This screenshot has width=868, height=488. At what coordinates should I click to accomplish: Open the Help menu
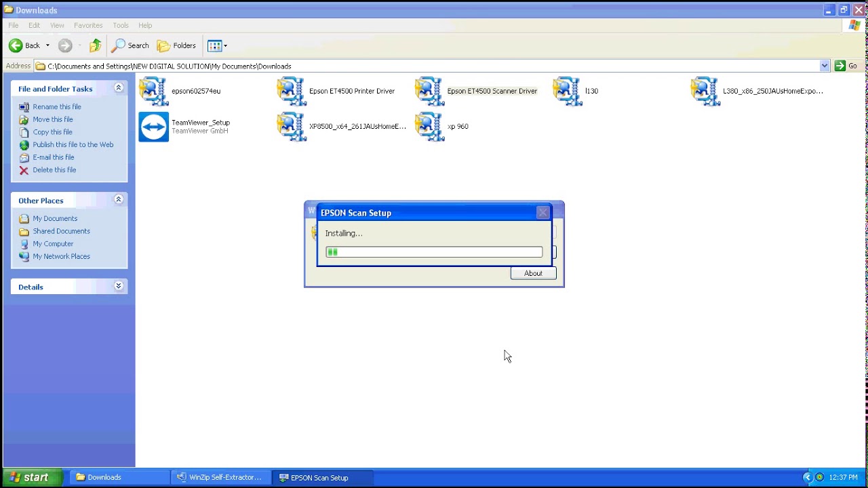pos(145,25)
